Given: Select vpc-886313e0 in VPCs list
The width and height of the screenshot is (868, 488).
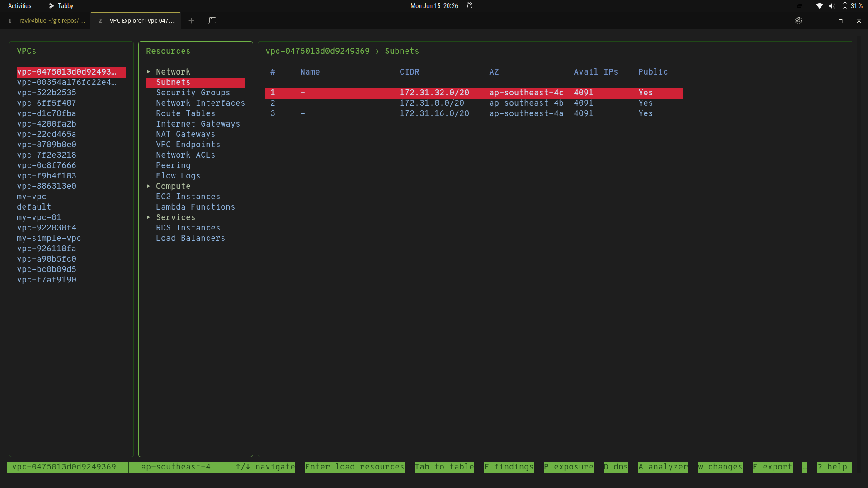Looking at the screenshot, I should [x=47, y=186].
